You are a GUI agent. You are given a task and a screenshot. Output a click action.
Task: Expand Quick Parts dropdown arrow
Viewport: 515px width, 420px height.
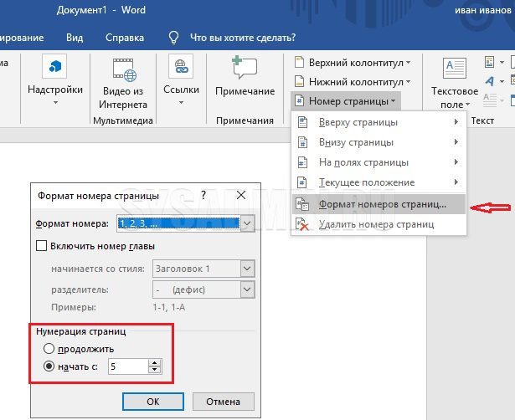(x=502, y=62)
